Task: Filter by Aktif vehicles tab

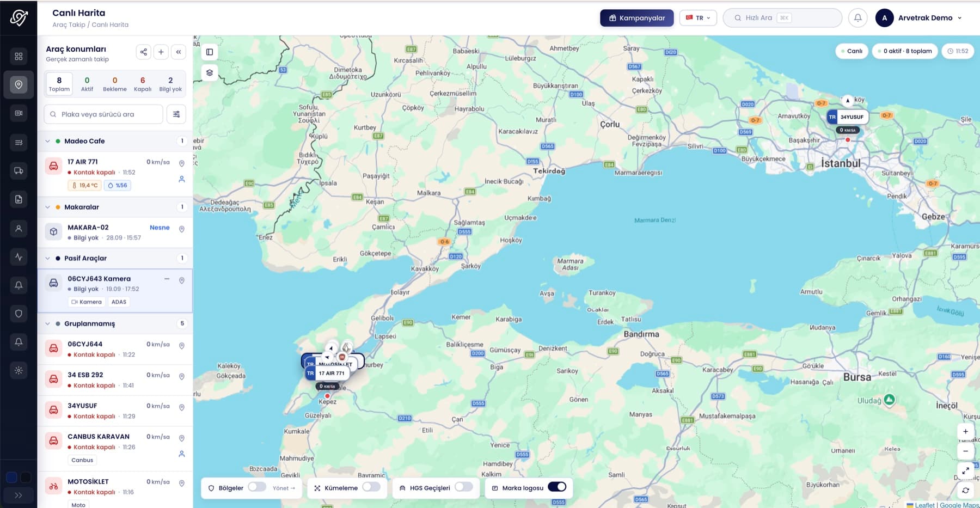Action: pyautogui.click(x=87, y=84)
